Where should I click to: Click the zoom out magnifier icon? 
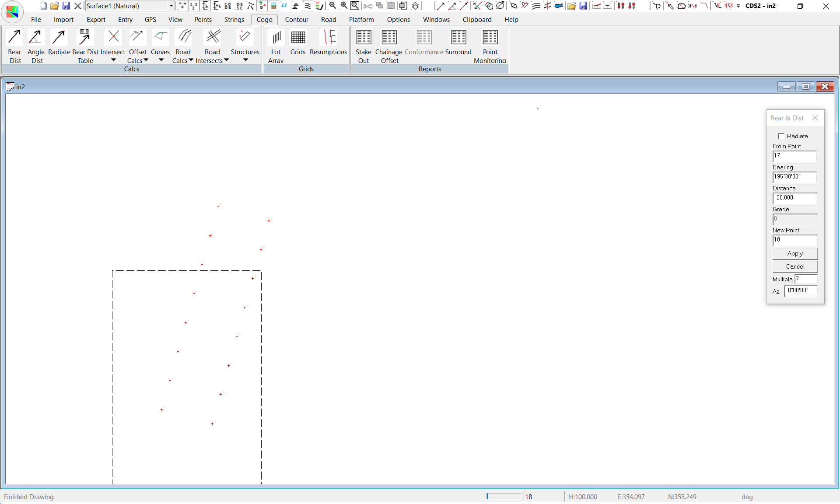[x=332, y=6]
